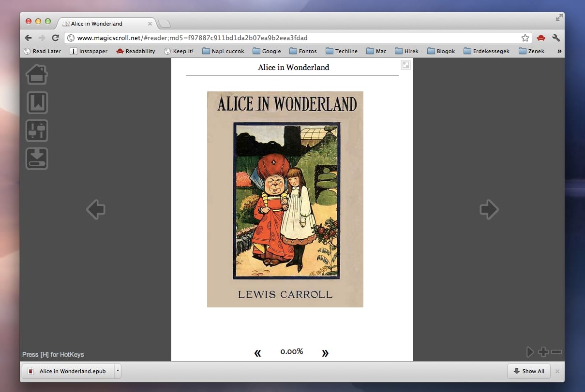Open the Fontos bookmarks folder
This screenshot has height=392, width=585.
(303, 51)
